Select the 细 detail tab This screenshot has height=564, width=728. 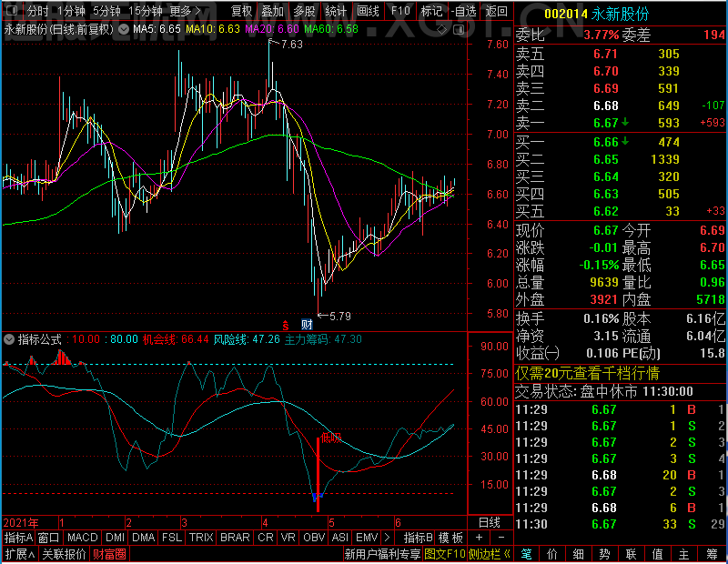579,554
